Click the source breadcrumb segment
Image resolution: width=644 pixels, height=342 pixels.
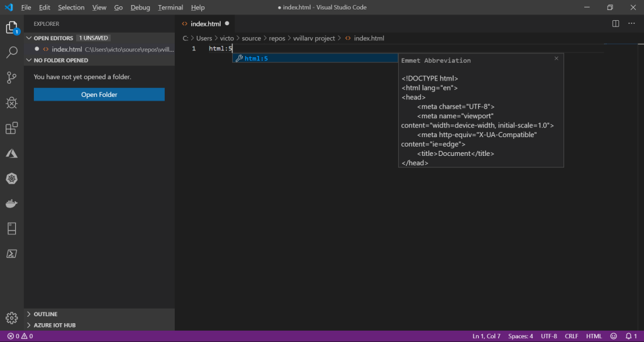[x=252, y=38]
